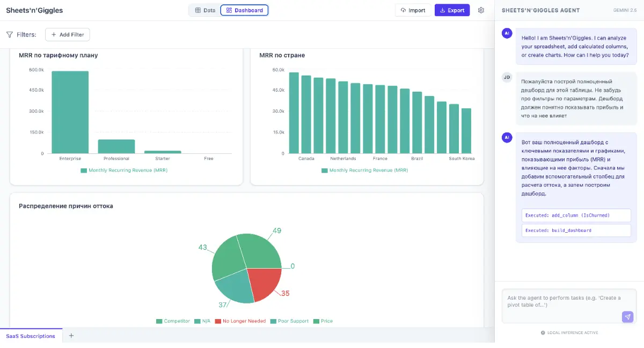Click the Import button
This screenshot has width=644, height=348.
pyautogui.click(x=413, y=10)
